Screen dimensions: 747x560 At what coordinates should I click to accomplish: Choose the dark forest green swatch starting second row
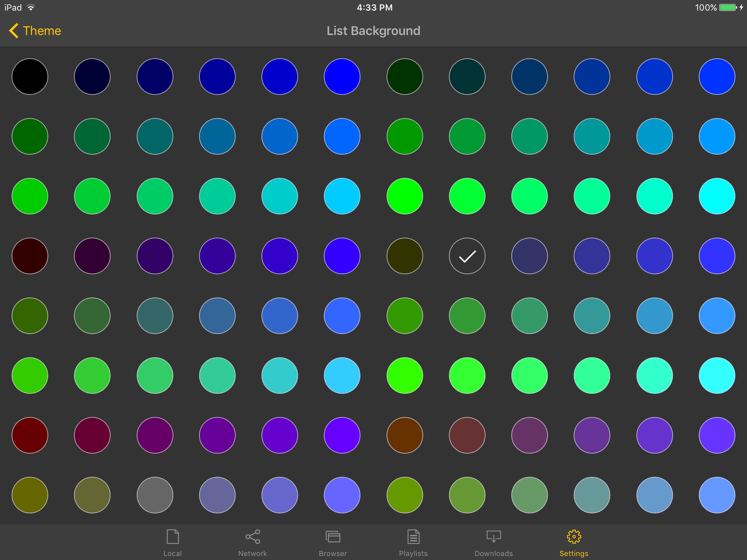point(30,136)
